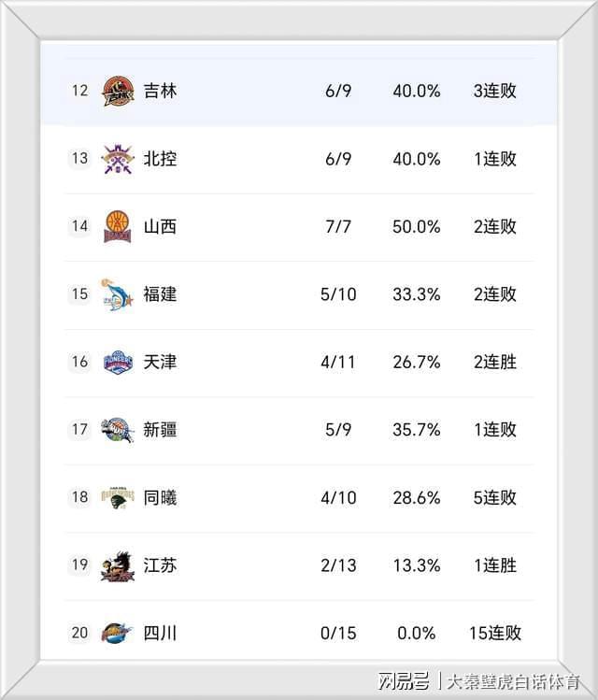Click the 四川 team logo icon
598x700 pixels.
[118, 633]
